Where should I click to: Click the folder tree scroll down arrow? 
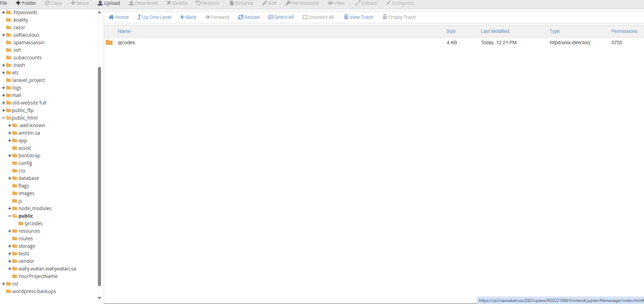[x=99, y=298]
